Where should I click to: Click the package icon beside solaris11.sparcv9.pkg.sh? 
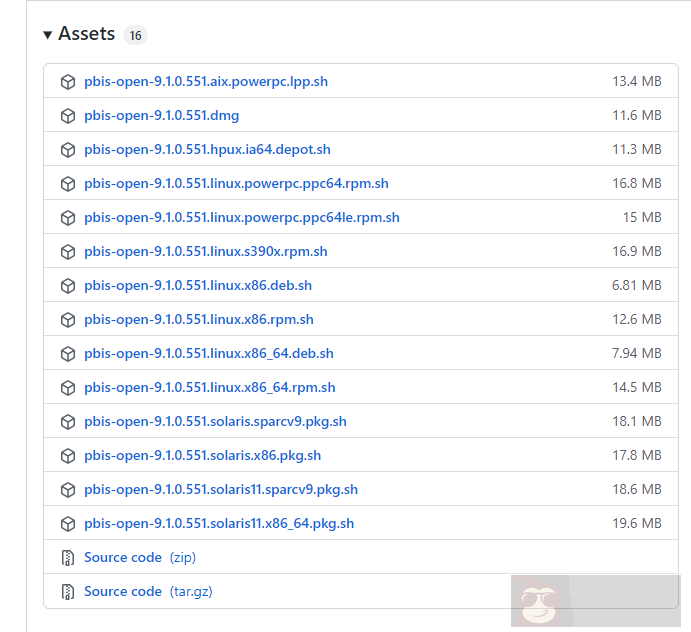68,490
